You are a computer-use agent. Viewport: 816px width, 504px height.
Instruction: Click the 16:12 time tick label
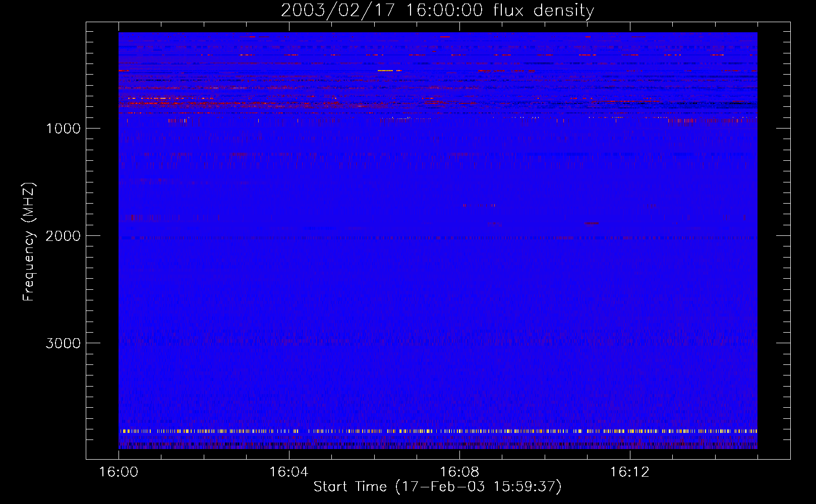(630, 472)
